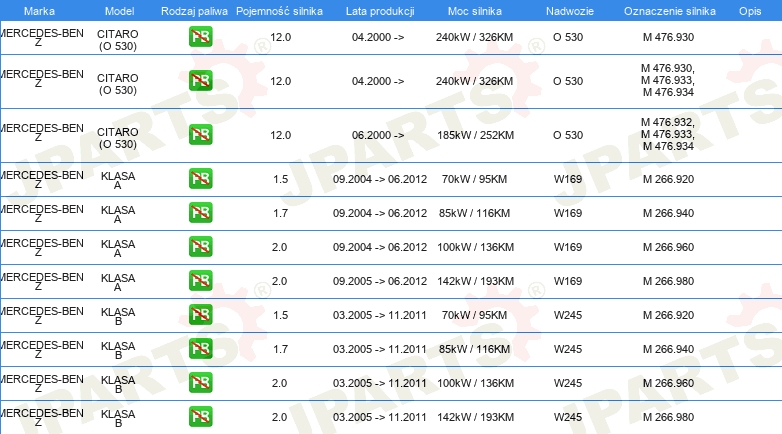This screenshot has width=782, height=434.
Task: Click fuel icon in the W245 100kW row
Action: click(200, 383)
